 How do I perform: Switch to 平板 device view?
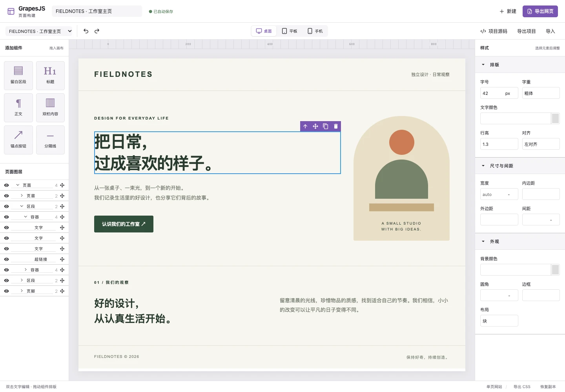290,31
